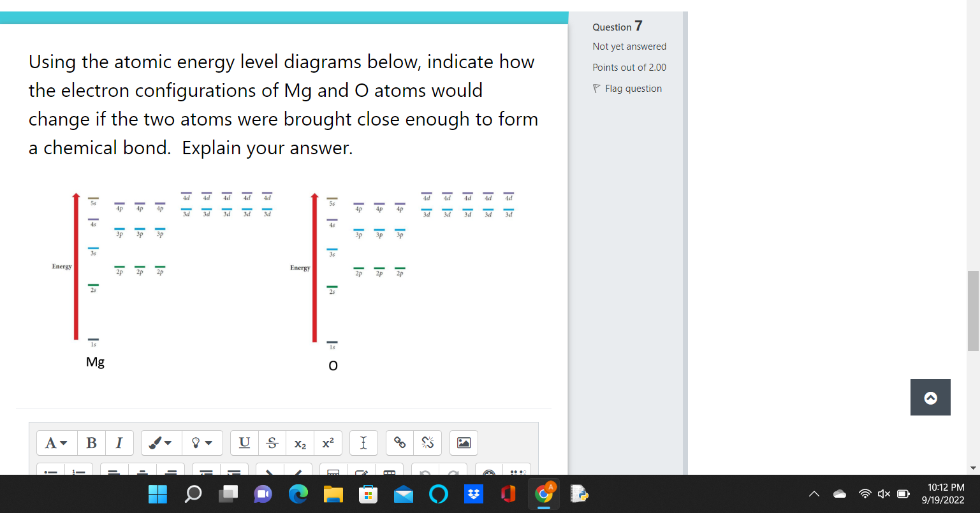Open the paintbrush font color dropdown
This screenshot has width=980, height=513.
(161, 443)
